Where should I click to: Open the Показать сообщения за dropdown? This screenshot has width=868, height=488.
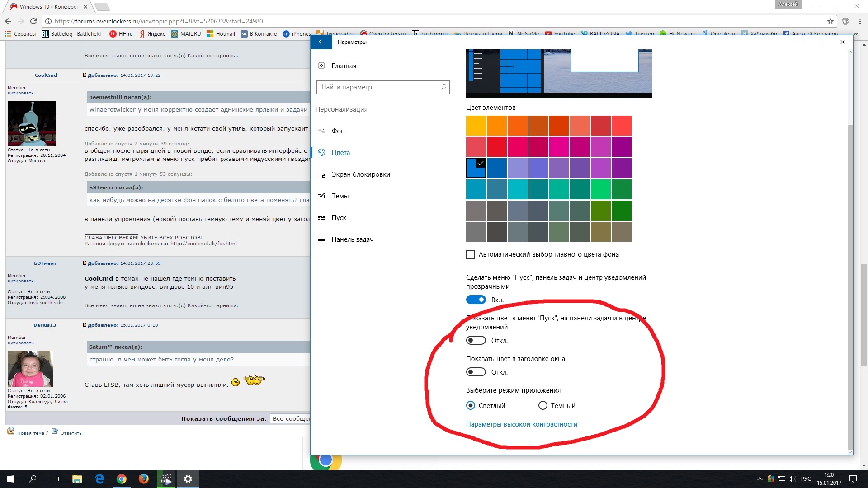(290, 418)
